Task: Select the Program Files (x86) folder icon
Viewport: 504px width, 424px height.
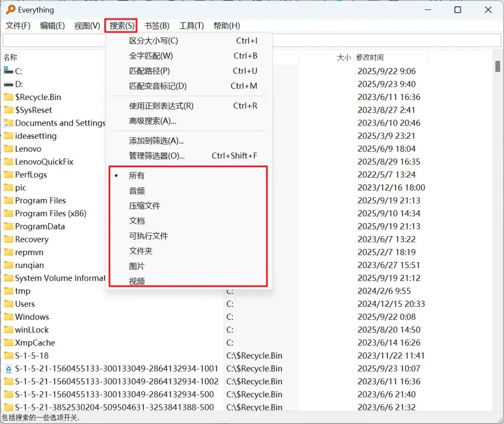Action: pos(8,213)
